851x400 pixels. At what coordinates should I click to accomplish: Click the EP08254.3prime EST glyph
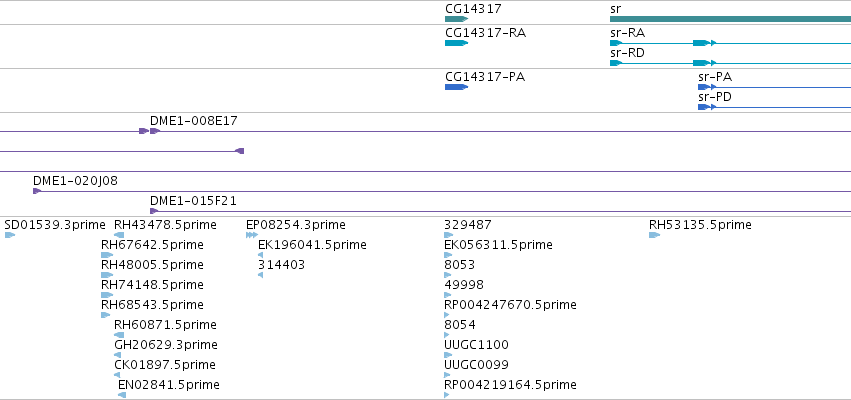[252, 235]
